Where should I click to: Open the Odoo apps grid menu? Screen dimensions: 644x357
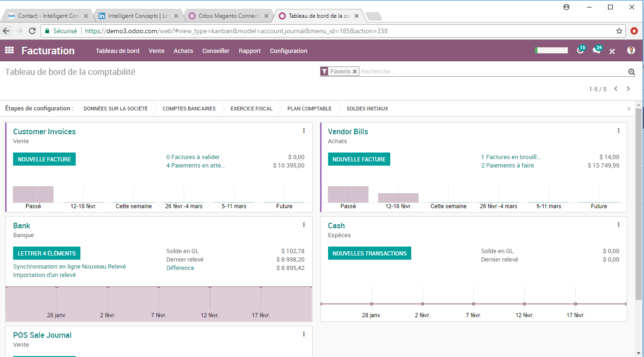click(x=9, y=51)
